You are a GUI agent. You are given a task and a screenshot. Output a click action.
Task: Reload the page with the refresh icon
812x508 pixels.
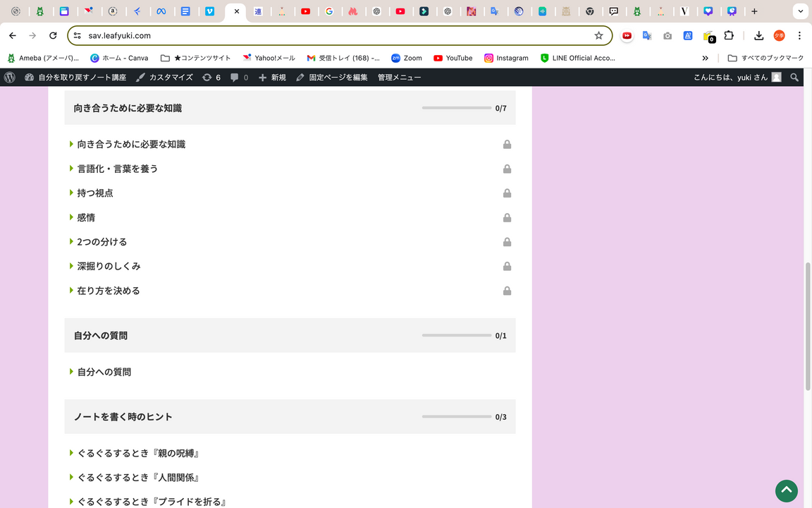coord(53,35)
